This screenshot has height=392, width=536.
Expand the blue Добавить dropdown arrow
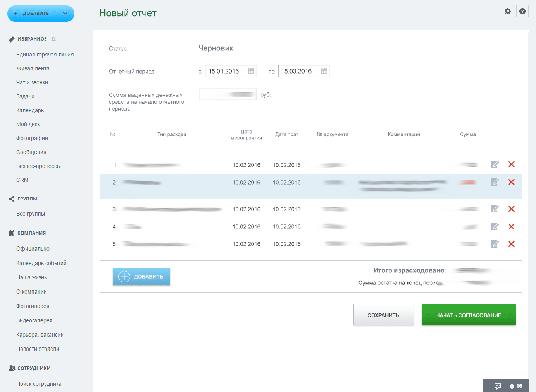[65, 14]
